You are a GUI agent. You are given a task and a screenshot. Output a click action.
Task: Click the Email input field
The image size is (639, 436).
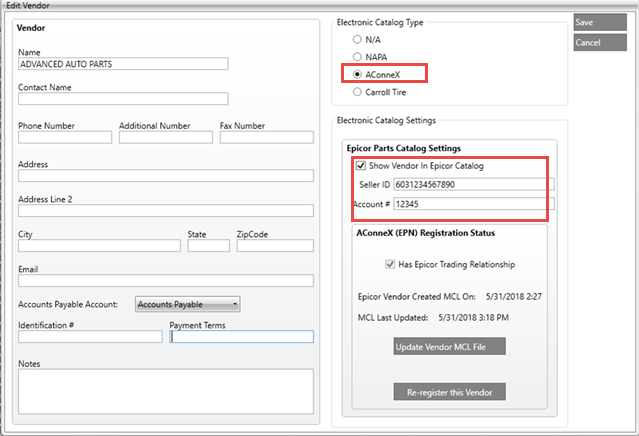166,281
